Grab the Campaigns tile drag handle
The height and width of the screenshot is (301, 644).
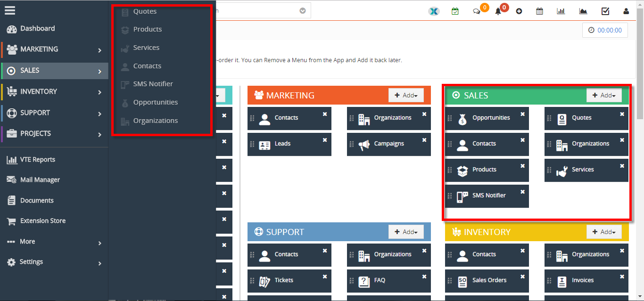pos(352,144)
